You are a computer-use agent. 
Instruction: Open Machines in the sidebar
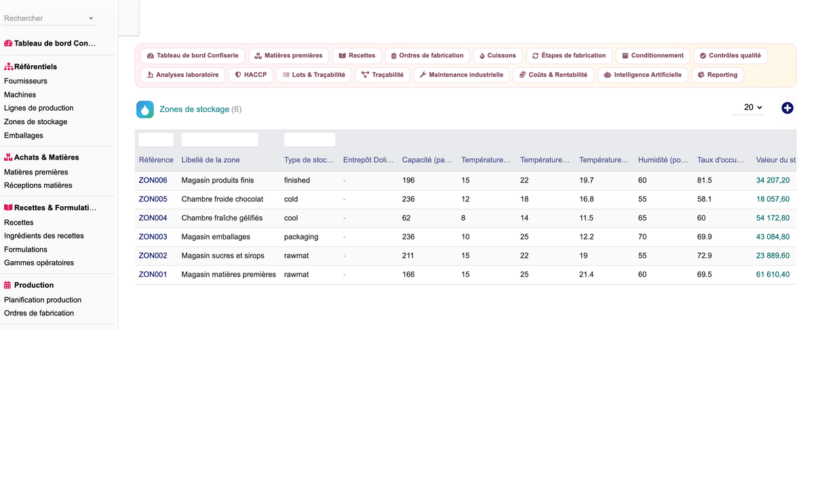coord(20,95)
